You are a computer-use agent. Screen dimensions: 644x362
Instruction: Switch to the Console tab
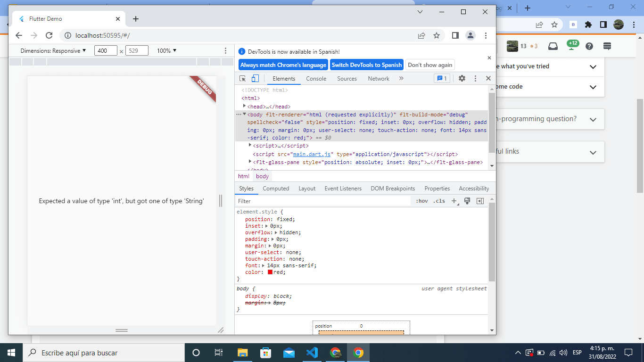[316, 79]
